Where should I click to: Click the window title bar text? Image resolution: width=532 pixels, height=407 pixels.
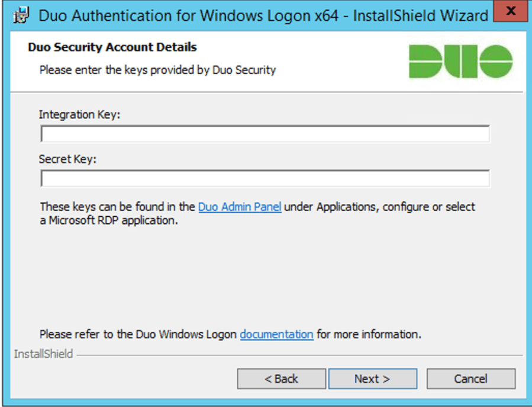[x=263, y=15]
